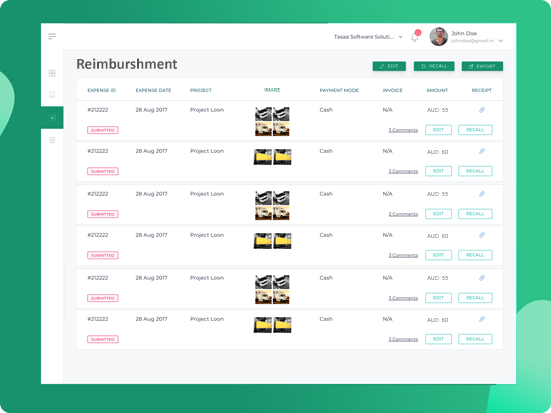Click the Payment Mode column header
The width and height of the screenshot is (551, 413).
(339, 90)
